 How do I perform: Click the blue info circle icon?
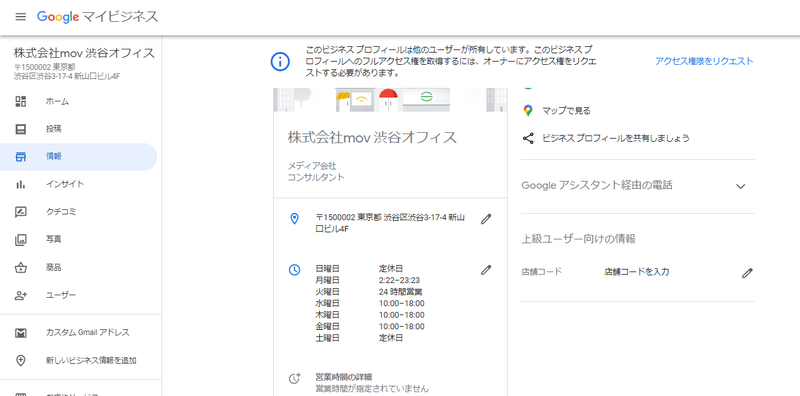coord(280,62)
